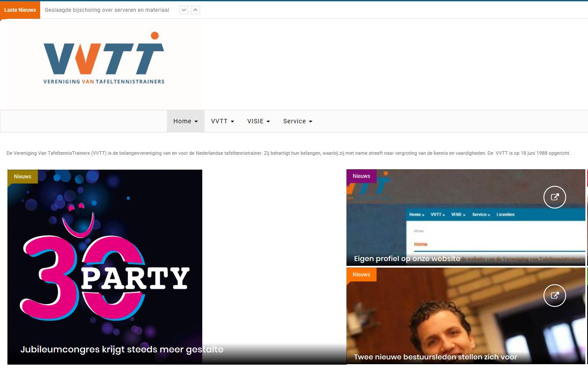
Task: Show next news ticker item with down arrow
Action: pos(184,10)
